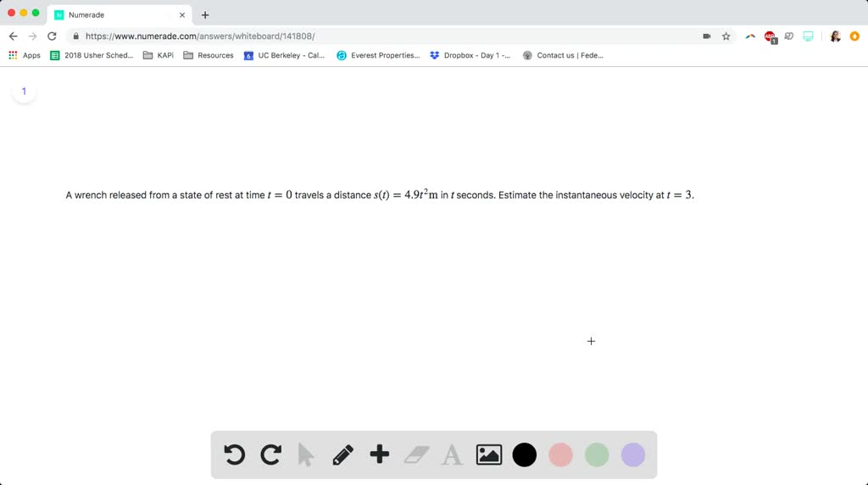Redo the whiteboard action
This screenshot has width=868, height=485.
click(x=270, y=454)
